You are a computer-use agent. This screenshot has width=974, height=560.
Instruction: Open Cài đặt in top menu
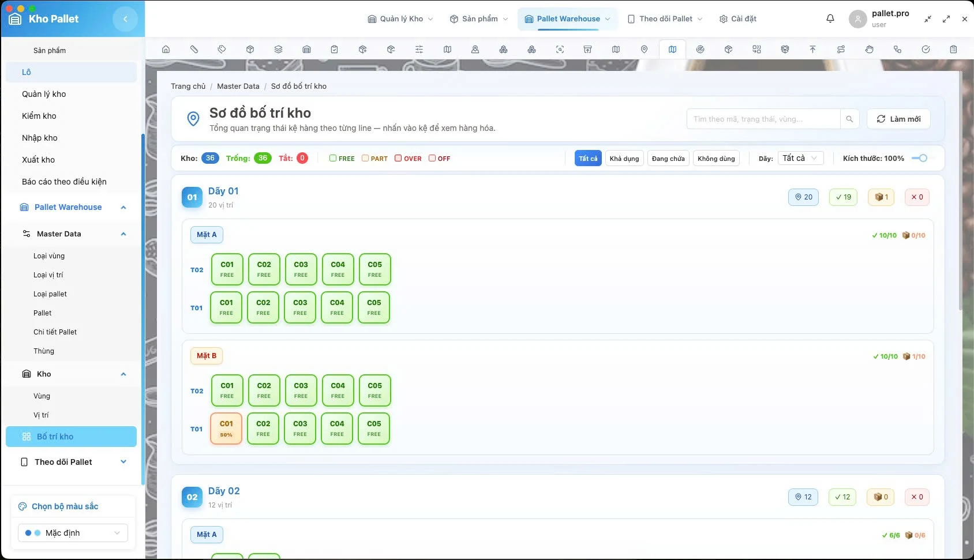tap(738, 19)
